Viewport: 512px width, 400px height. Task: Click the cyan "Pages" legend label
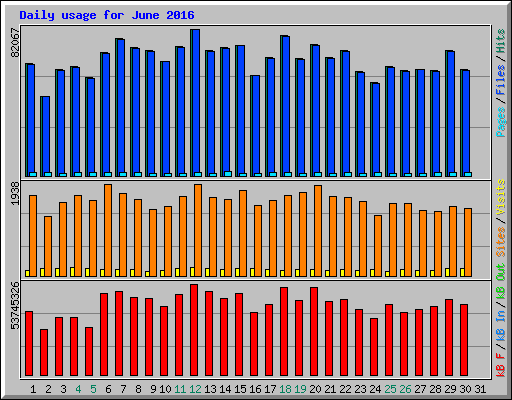[x=501, y=122]
